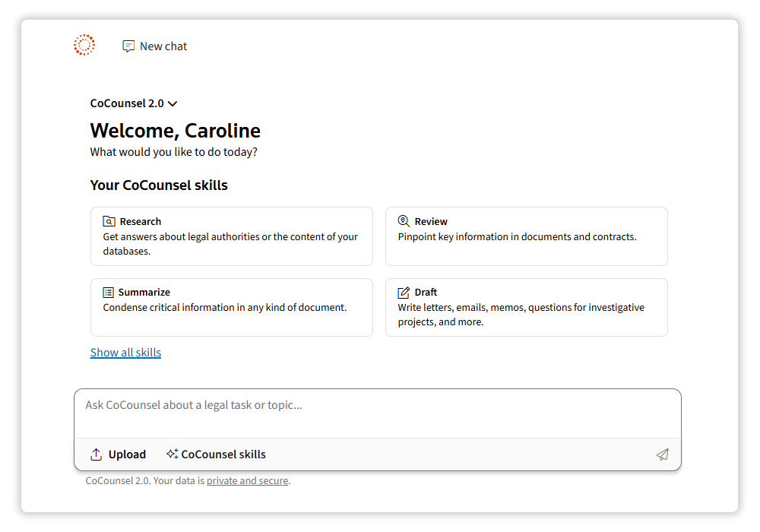Viewport: 760px width, 532px height.
Task: Start a New chat
Action: click(x=163, y=46)
